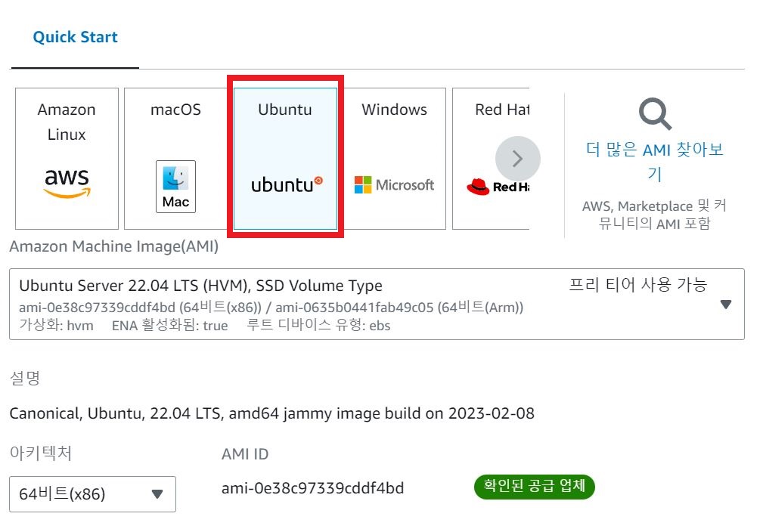Open the 64비트(x86) architecture dropdown
Image resolution: width=763 pixels, height=532 pixels.
pyautogui.click(x=92, y=494)
